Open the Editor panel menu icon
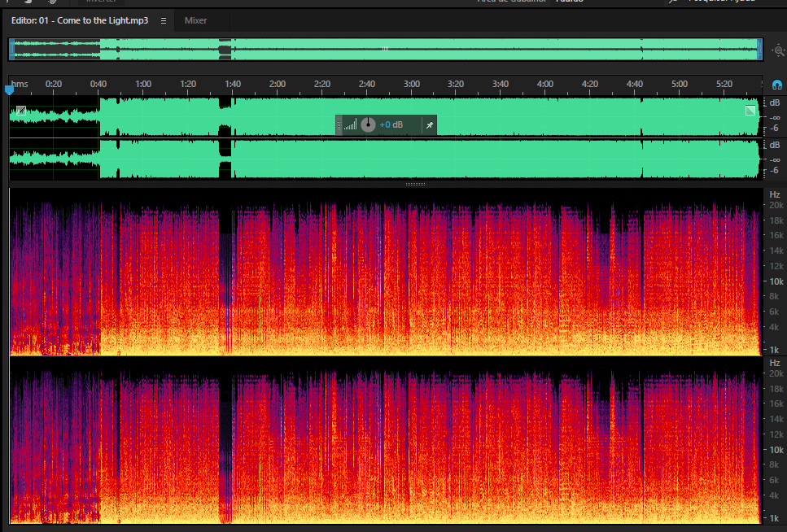Image resolution: width=787 pixels, height=532 pixels. [163, 20]
